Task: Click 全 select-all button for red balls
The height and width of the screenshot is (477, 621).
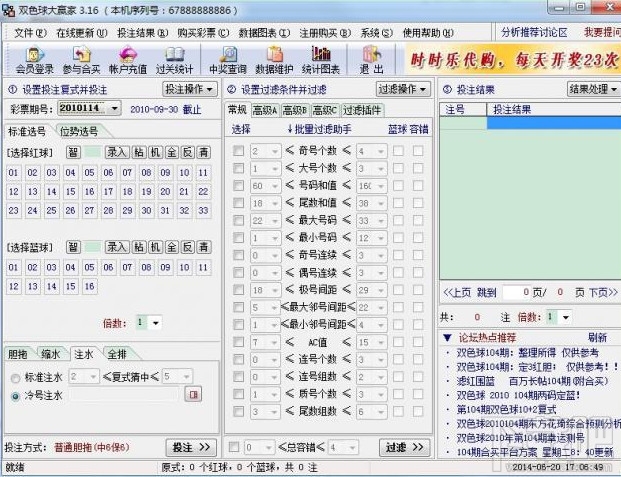Action: click(171, 153)
